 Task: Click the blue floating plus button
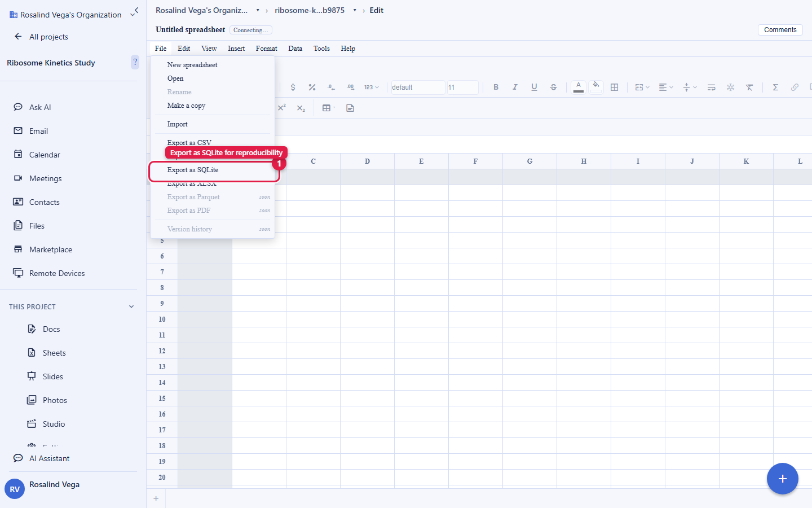coord(783,479)
